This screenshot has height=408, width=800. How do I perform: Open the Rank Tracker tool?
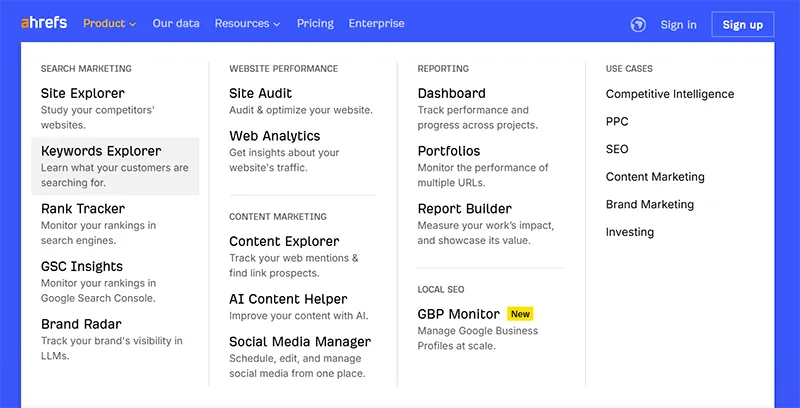point(83,209)
